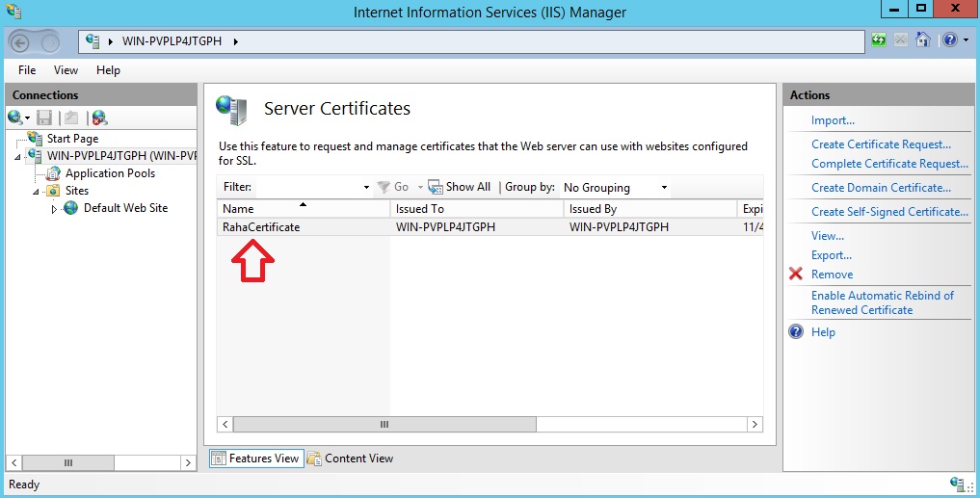Click the View... action link
This screenshot has width=980, height=498.
pos(828,236)
